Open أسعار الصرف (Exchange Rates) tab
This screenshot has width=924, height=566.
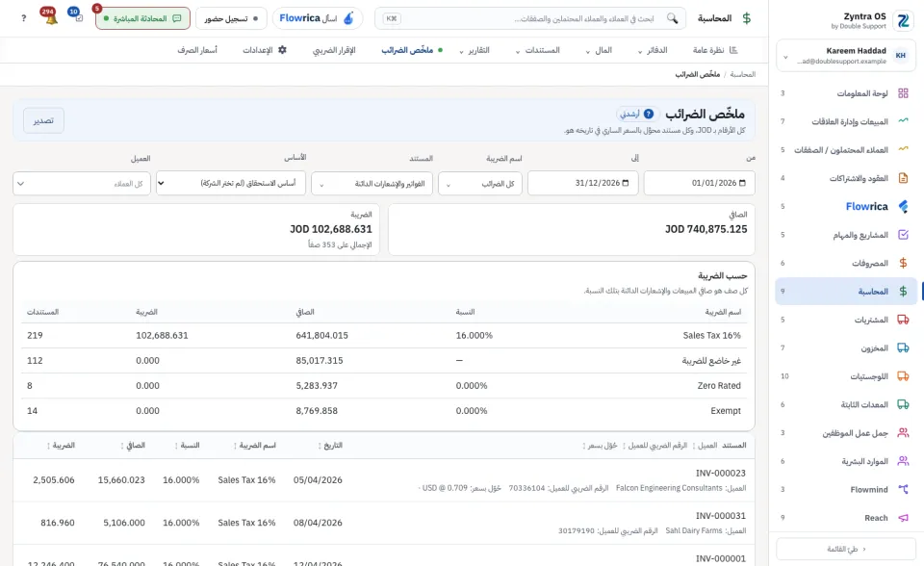point(197,50)
